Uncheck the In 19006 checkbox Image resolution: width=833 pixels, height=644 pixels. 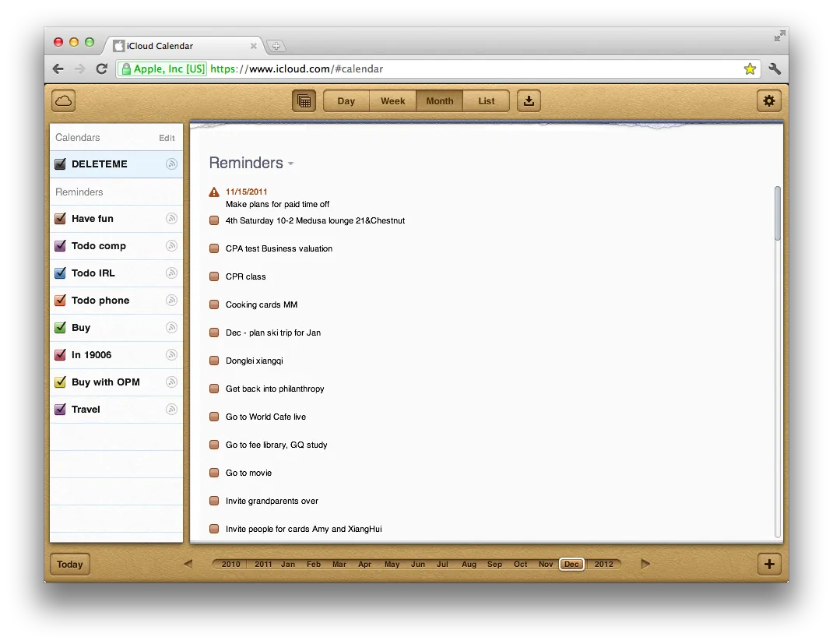click(x=61, y=354)
